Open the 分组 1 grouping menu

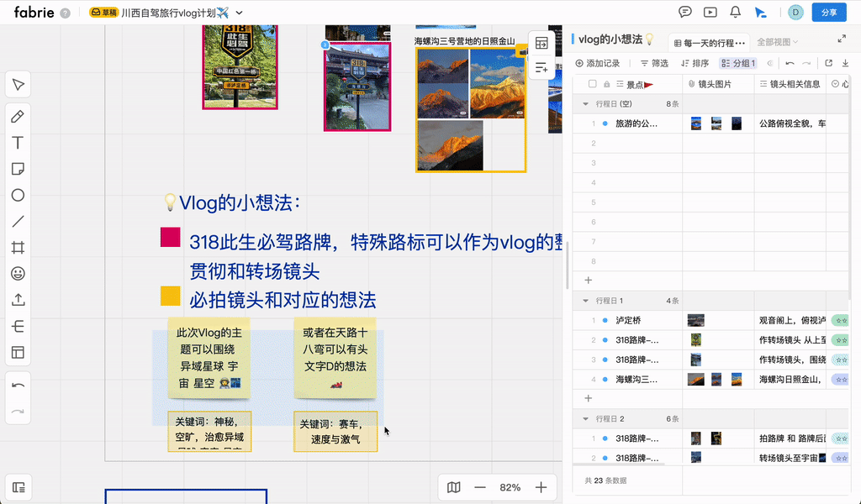coord(738,63)
